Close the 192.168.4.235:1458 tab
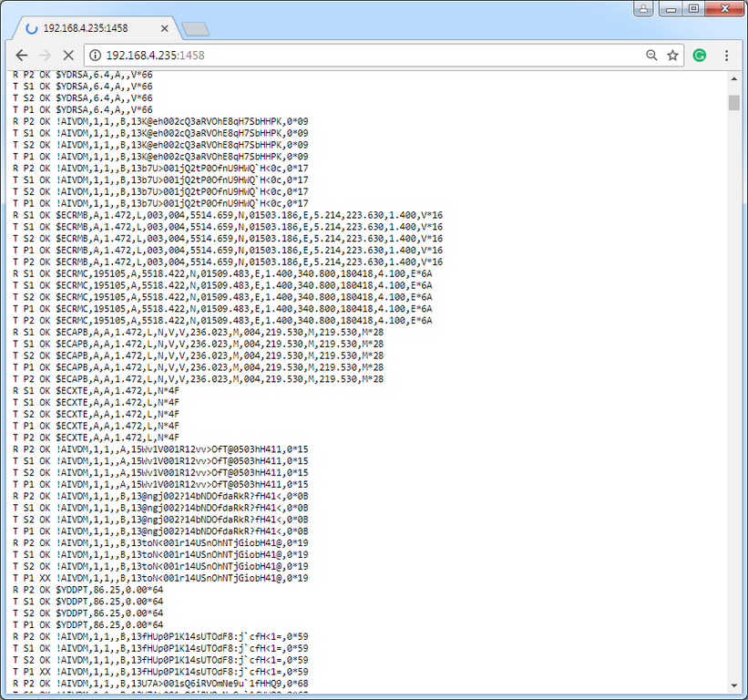This screenshot has width=748, height=700. (x=165, y=28)
